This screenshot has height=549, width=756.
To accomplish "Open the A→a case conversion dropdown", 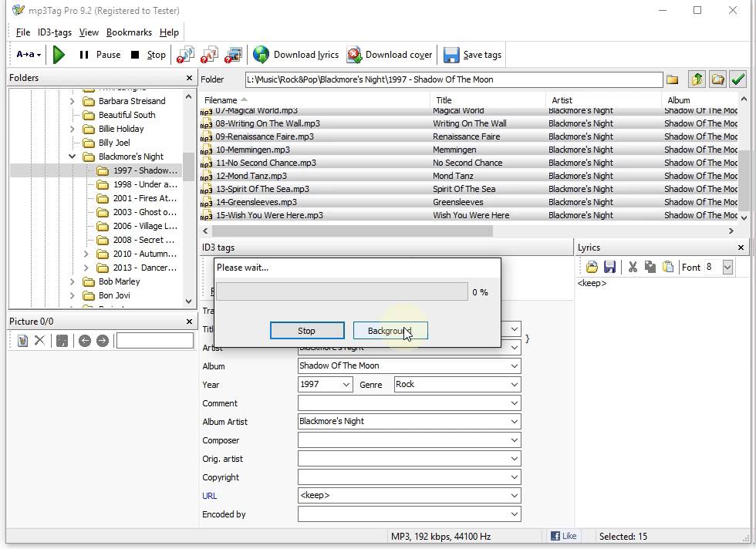I will pyautogui.click(x=29, y=55).
